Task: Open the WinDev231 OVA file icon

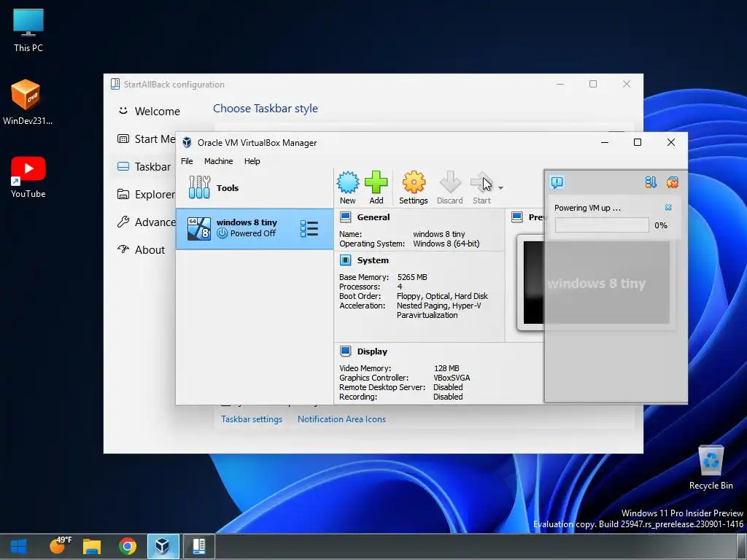Action: (x=27, y=103)
